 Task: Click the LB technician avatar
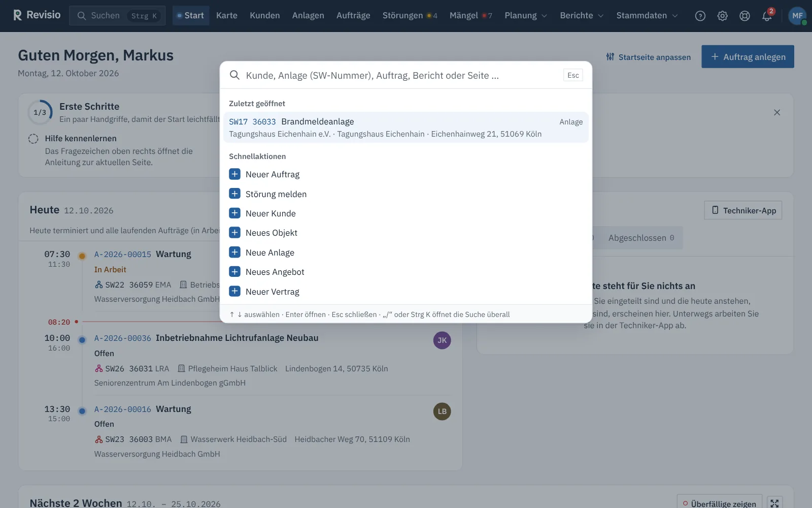442,411
